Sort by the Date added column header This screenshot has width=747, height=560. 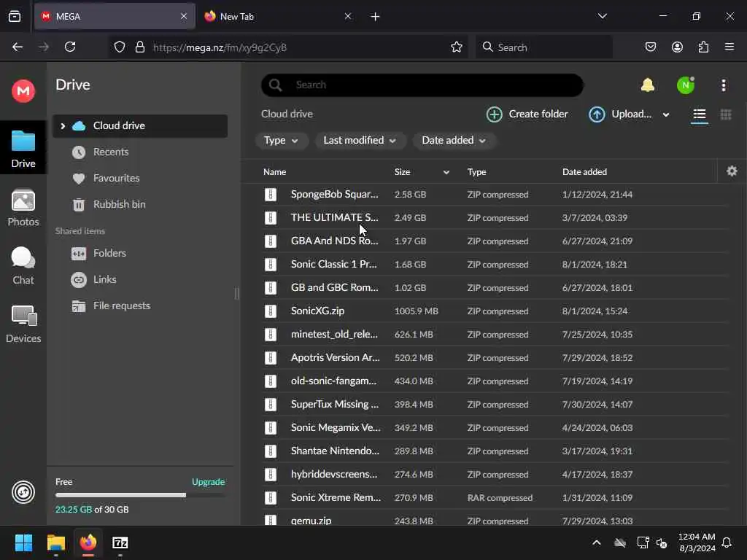[584, 172]
